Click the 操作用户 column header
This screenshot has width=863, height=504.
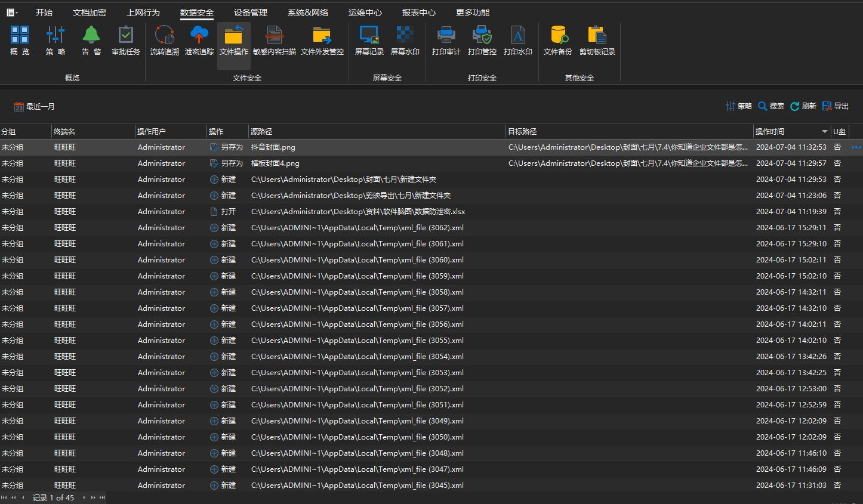point(171,131)
